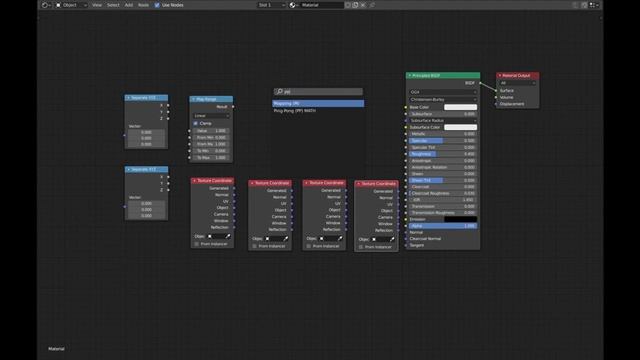
Task: Collapse the Principled BSDF node
Action: (409, 76)
